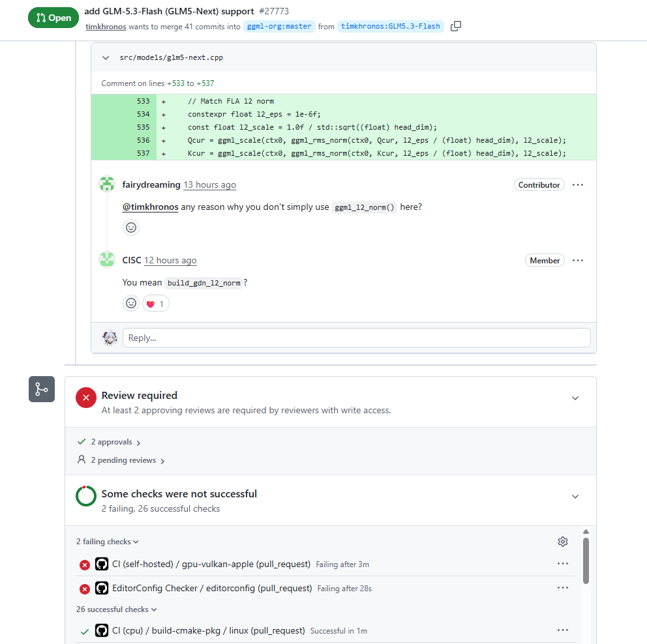Collapse the glm5-next.cpp file section

click(x=106, y=58)
